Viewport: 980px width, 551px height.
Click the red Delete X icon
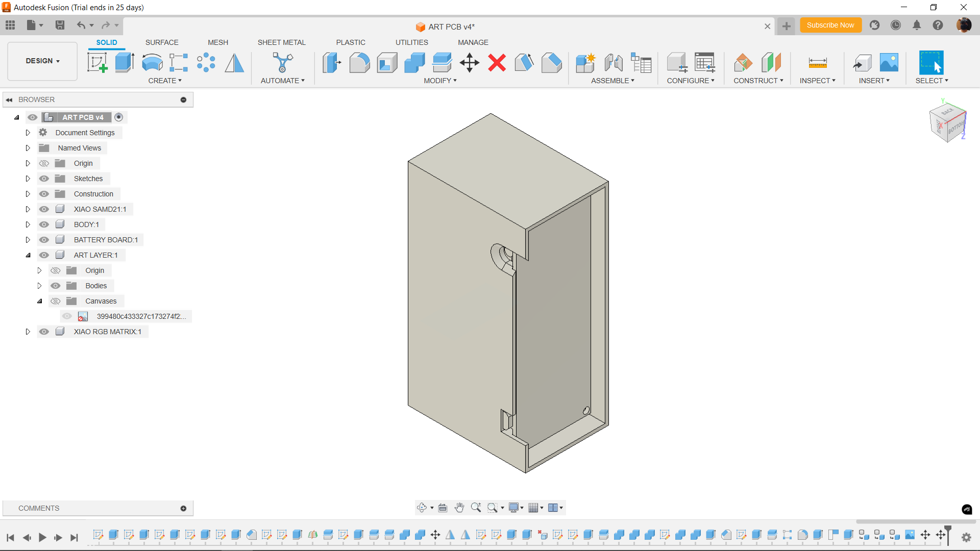[x=497, y=63]
